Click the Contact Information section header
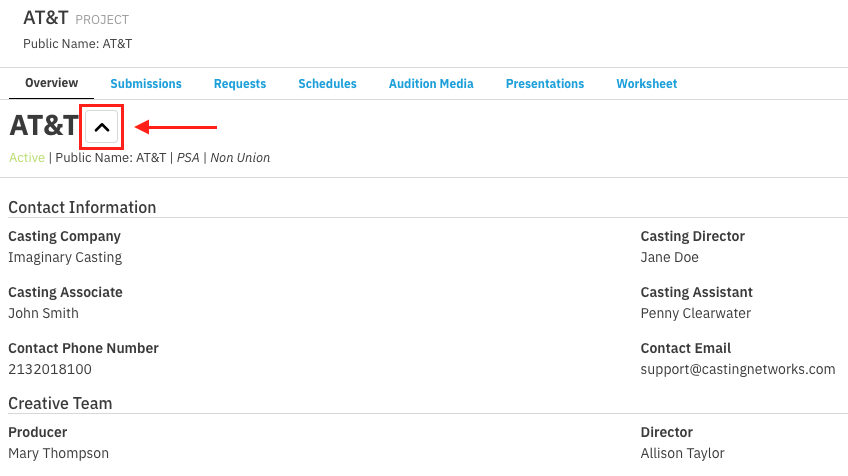 (82, 208)
